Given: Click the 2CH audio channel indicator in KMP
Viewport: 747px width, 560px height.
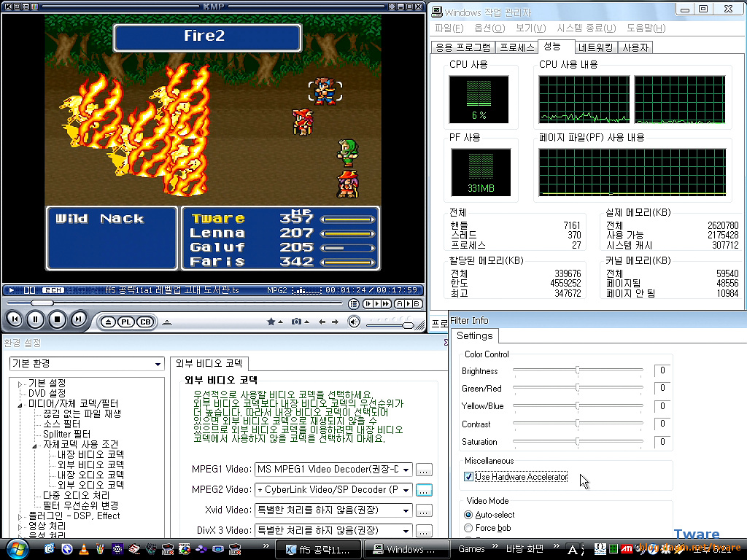Looking at the screenshot, I should [53, 290].
